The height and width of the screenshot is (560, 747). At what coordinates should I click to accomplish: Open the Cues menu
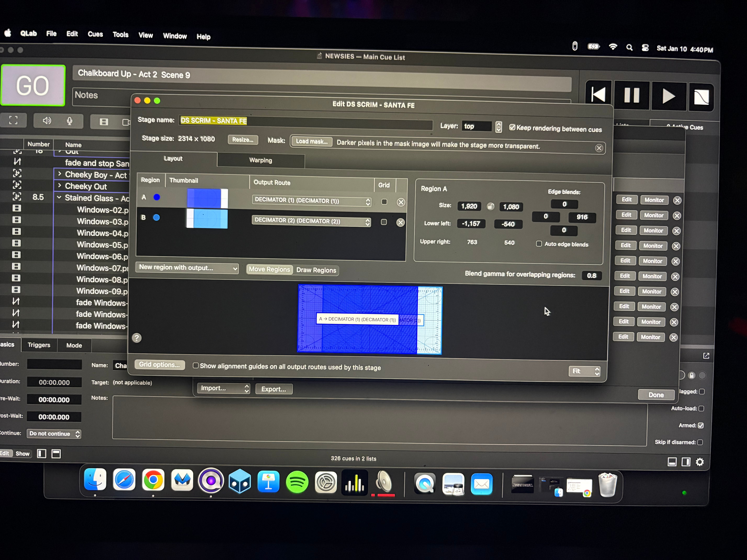coord(95,34)
